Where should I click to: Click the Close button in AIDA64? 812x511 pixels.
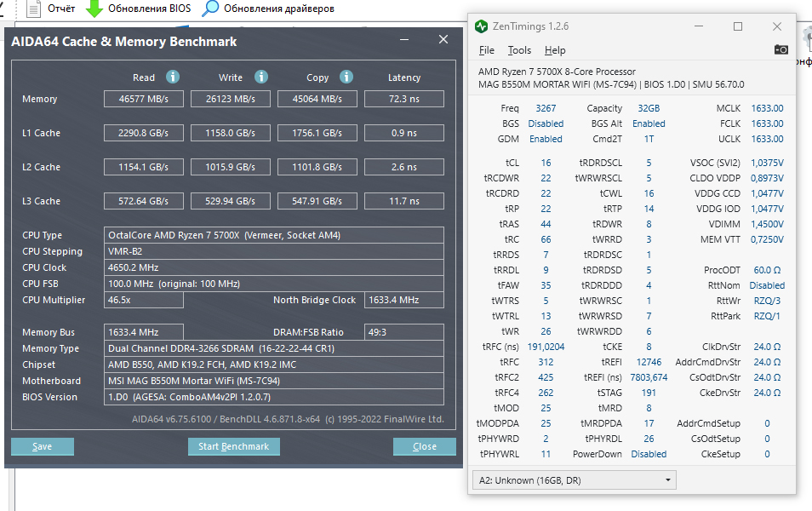pyautogui.click(x=424, y=446)
